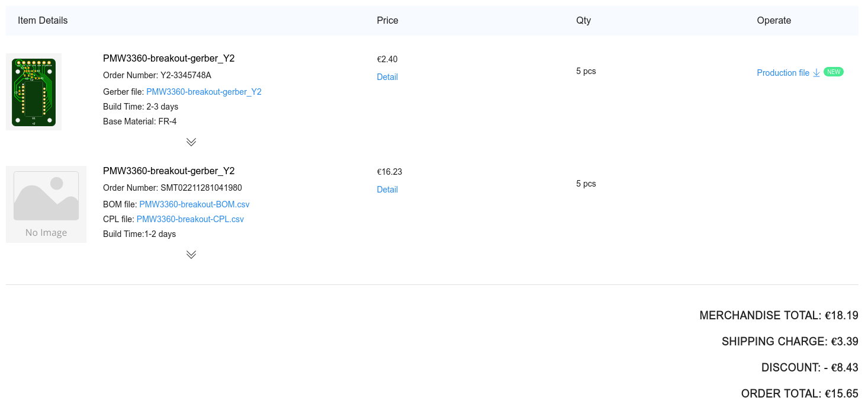Click the Price column header
The image size is (868, 407).
387,20
